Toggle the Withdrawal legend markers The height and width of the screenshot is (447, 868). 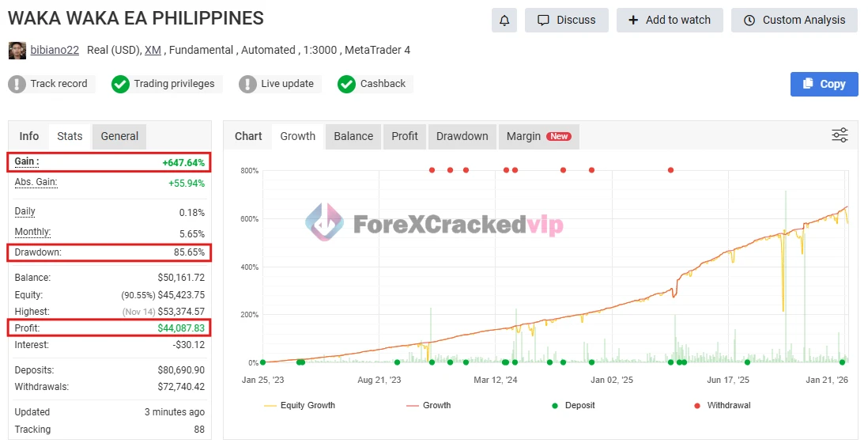723,405
